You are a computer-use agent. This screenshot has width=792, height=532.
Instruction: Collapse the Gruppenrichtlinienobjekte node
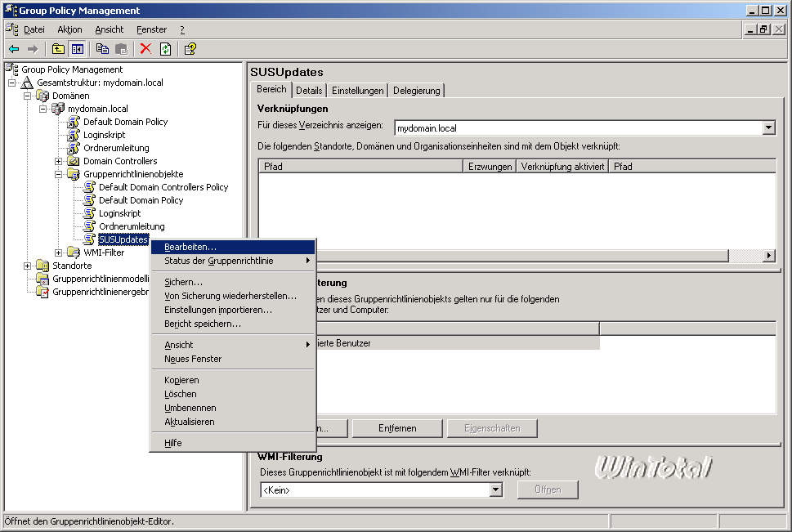pyautogui.click(x=59, y=175)
